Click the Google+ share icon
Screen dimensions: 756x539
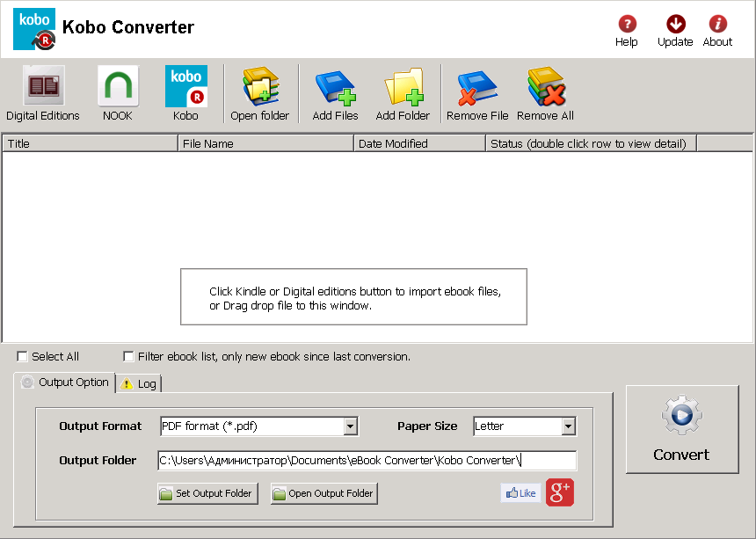560,493
